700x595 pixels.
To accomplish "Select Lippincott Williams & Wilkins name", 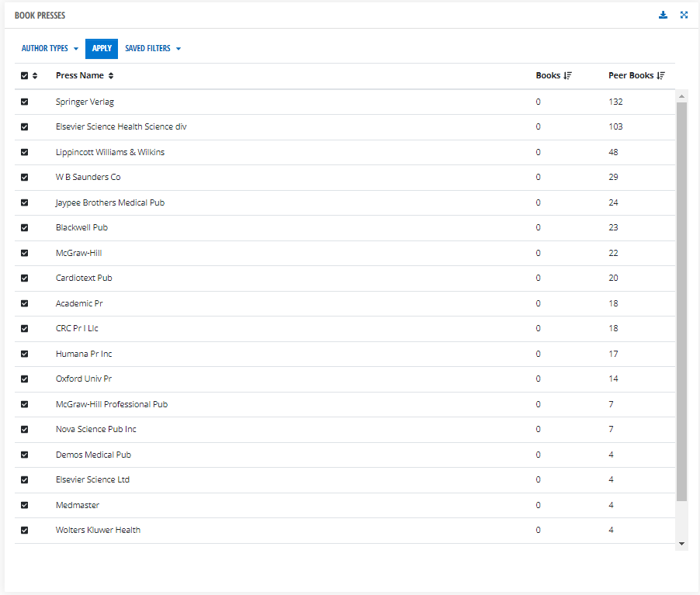I will [110, 152].
